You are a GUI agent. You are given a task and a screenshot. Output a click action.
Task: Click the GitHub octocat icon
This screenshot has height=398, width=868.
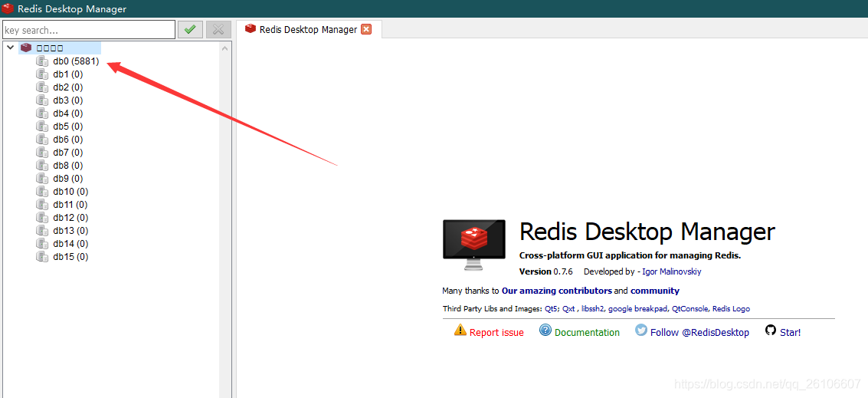pos(771,331)
